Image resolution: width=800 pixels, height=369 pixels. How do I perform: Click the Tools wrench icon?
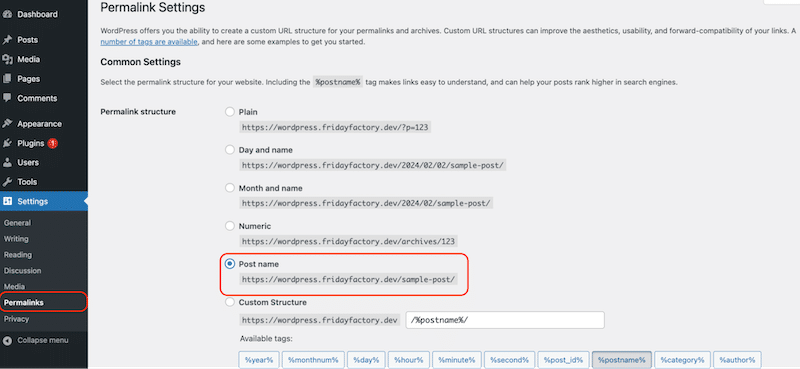point(7,182)
